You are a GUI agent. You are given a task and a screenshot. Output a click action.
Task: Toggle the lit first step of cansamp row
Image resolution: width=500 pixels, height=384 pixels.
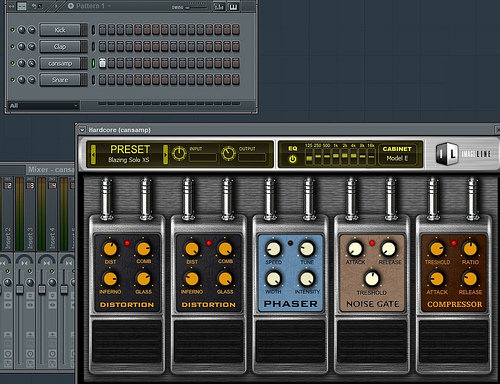coord(102,63)
